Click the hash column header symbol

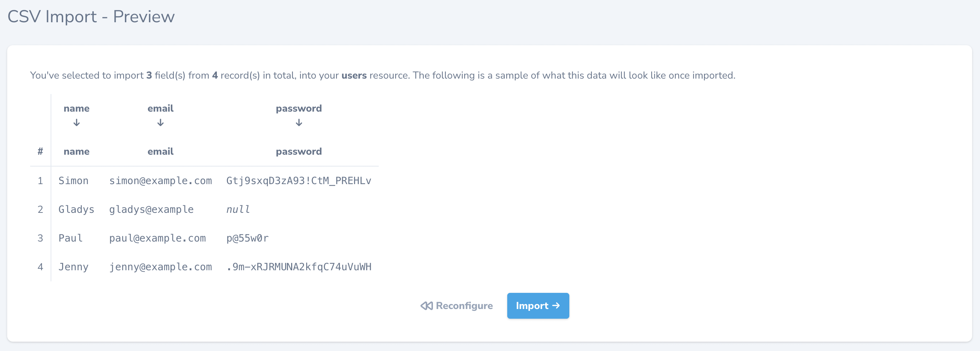click(40, 151)
